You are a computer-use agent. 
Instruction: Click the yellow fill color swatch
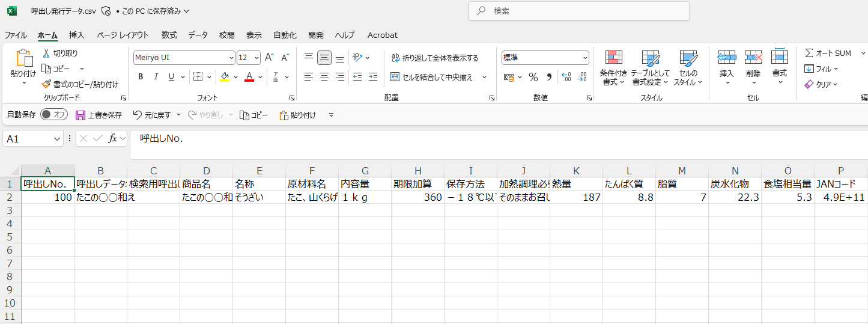(225, 77)
